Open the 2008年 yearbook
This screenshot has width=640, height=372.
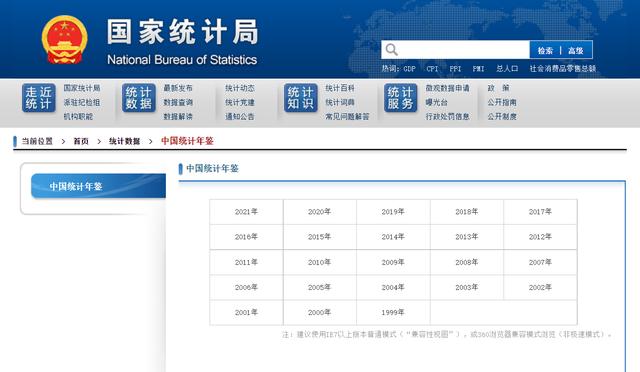tap(467, 262)
